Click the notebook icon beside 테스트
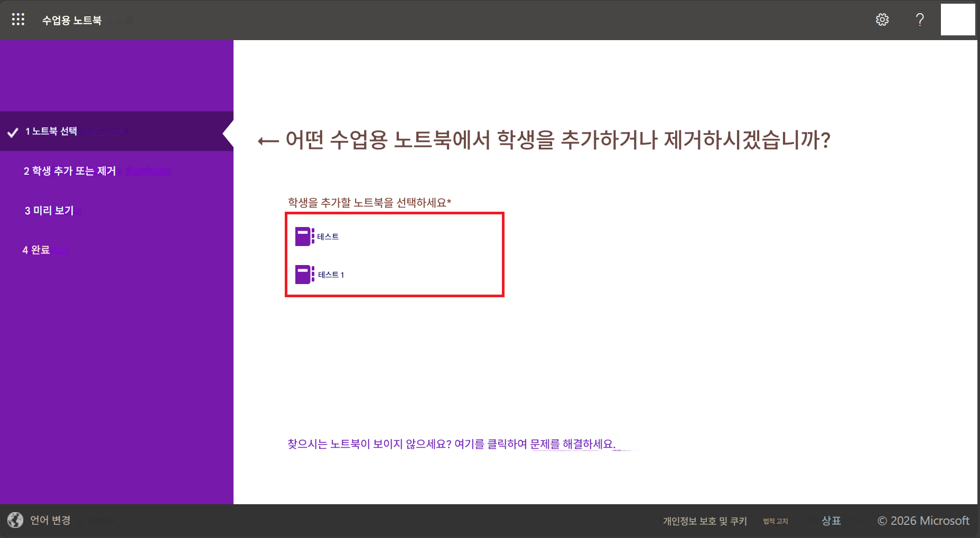This screenshot has width=980, height=538. point(303,236)
